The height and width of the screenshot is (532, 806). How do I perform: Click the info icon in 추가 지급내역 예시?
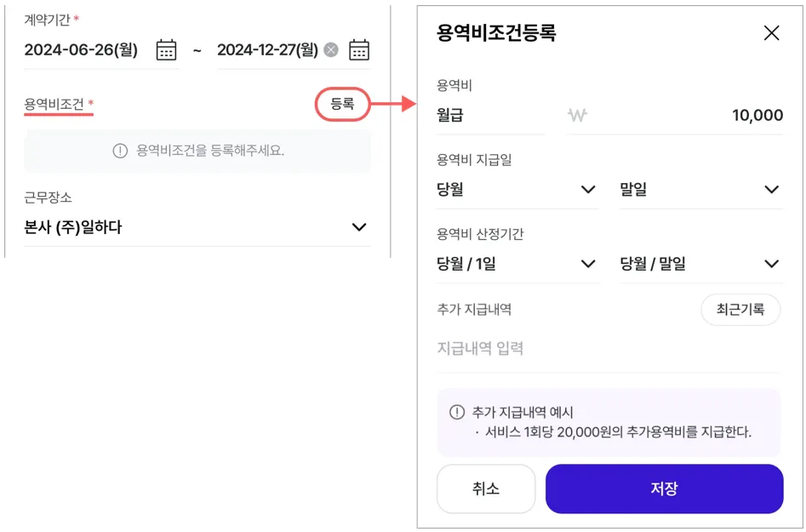[x=457, y=413]
